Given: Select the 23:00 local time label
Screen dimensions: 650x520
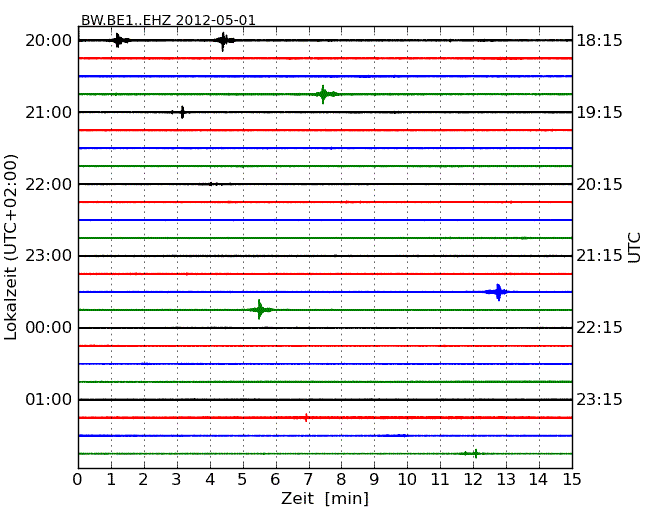Looking at the screenshot, I should 49,256.
